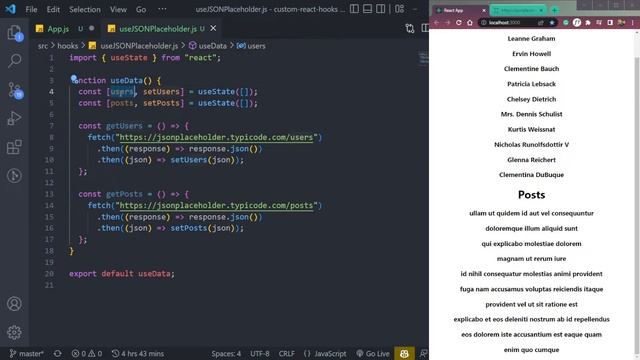Open the jsonplaceholder posts URL link

216,206
